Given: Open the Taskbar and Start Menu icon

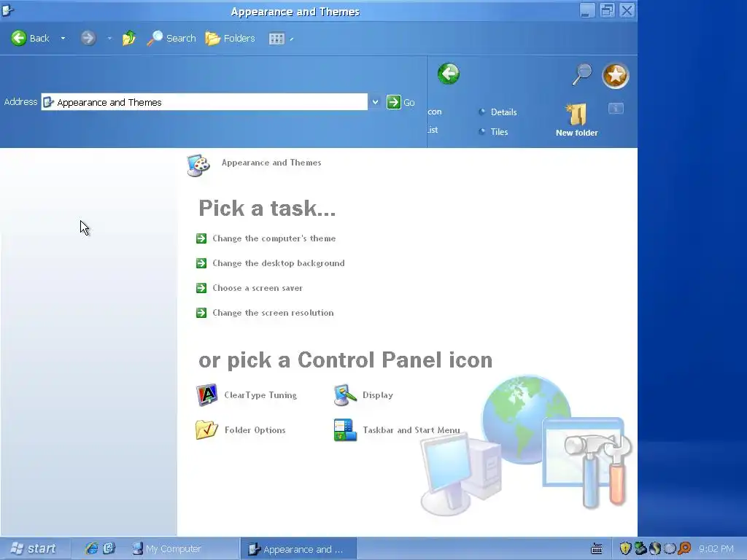Looking at the screenshot, I should 345,429.
